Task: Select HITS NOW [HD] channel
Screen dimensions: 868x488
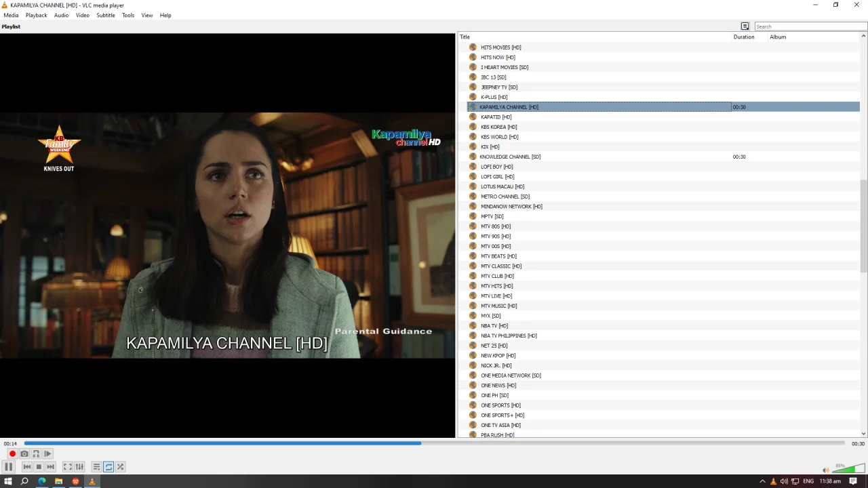Action: [498, 58]
